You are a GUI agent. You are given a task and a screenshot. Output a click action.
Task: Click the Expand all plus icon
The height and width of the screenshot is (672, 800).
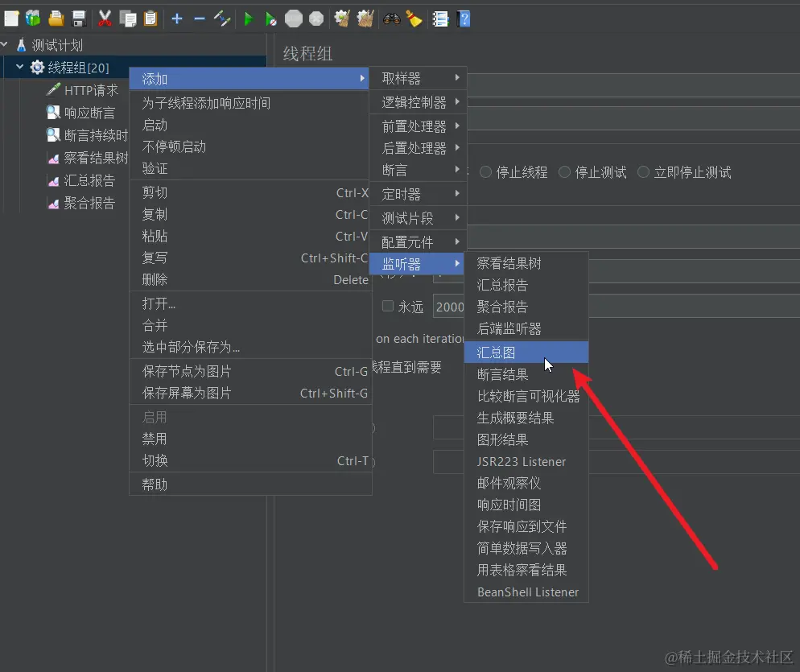pos(177,19)
